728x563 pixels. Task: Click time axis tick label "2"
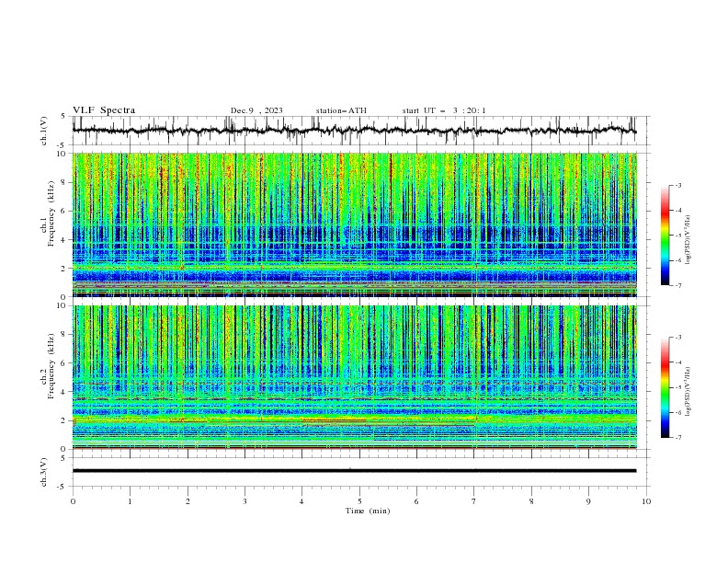pyautogui.click(x=188, y=501)
